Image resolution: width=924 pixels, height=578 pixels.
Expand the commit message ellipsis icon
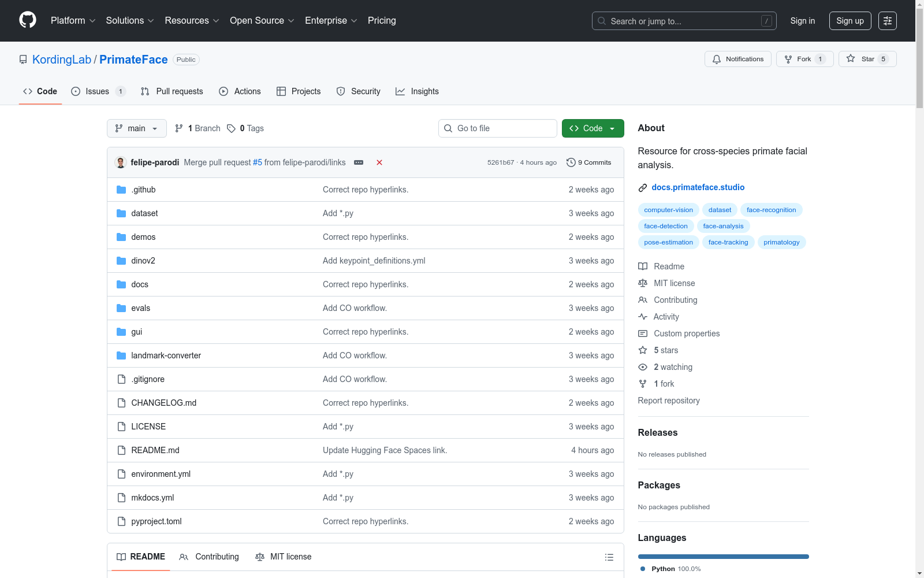click(x=359, y=162)
